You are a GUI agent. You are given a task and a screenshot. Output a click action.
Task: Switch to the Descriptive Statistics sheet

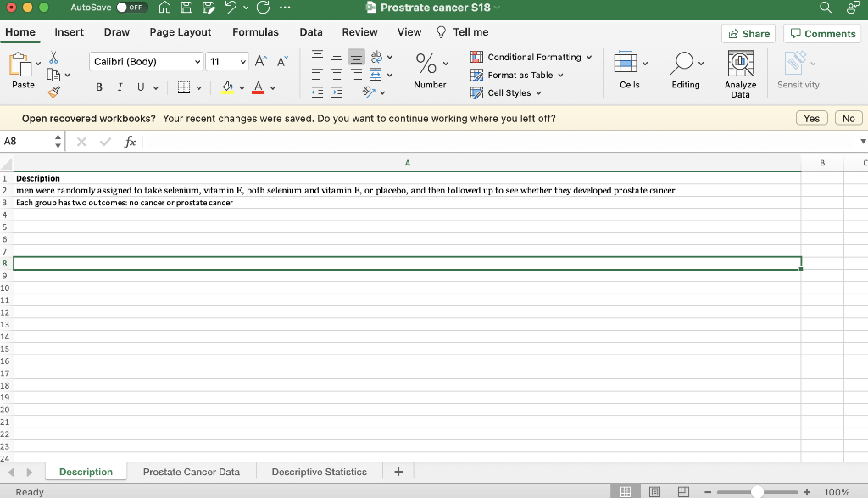pyautogui.click(x=320, y=472)
